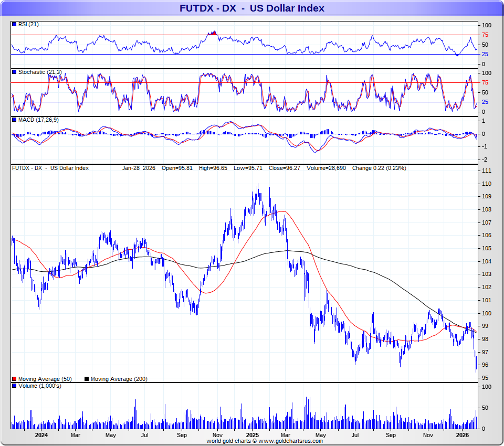Screen dimensions: 504x446
Task: Click the 2025 label on the time axis
Action: [253, 435]
